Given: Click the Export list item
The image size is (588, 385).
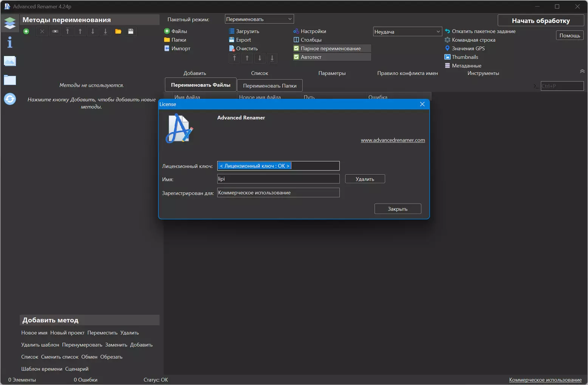Looking at the screenshot, I should (x=240, y=40).
